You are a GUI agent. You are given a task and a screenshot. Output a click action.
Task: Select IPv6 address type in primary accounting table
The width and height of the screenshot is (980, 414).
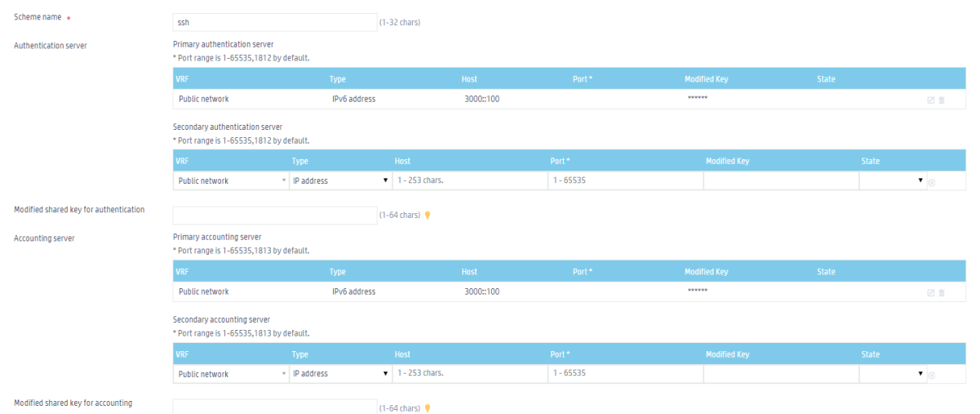point(354,292)
